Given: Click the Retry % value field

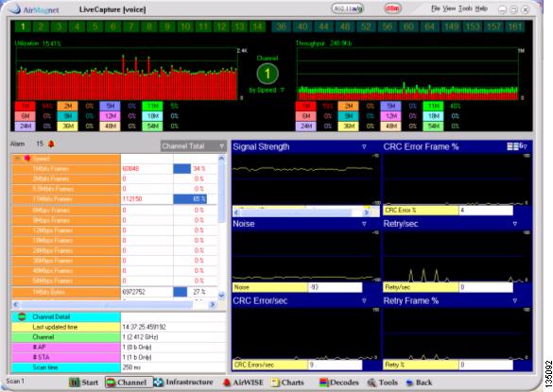Looking at the screenshot, I should tap(486, 365).
